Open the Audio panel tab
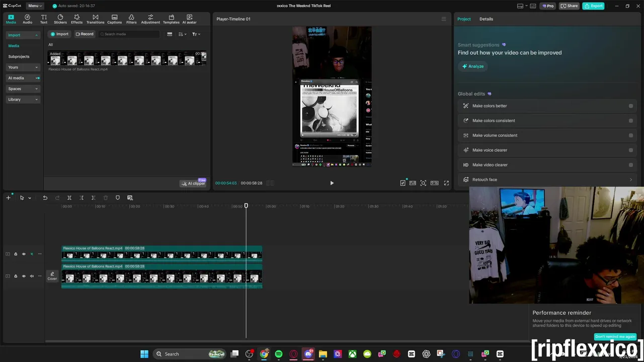 coord(27,19)
